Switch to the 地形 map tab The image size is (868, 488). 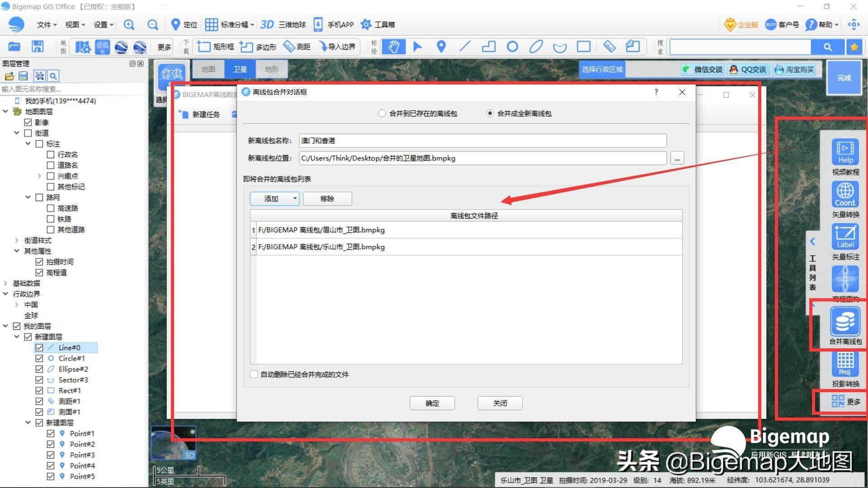271,69
